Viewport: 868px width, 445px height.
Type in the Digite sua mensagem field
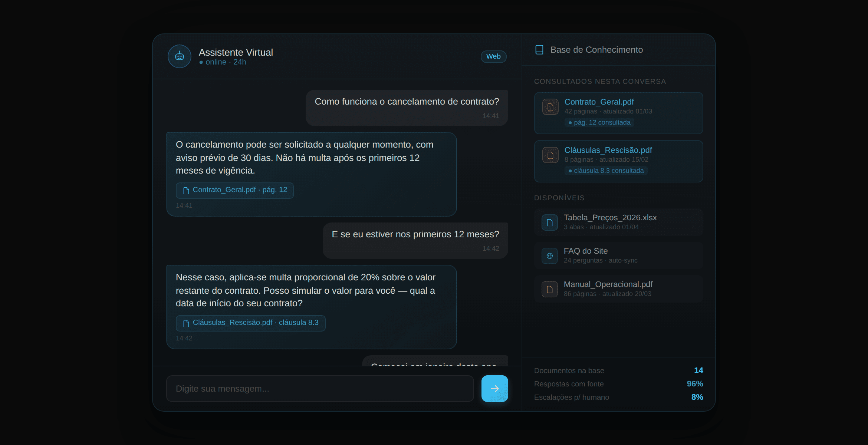pyautogui.click(x=320, y=389)
